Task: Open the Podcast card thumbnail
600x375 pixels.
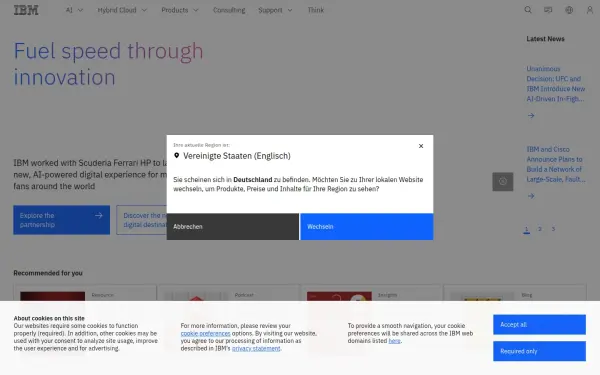Action: (x=196, y=297)
